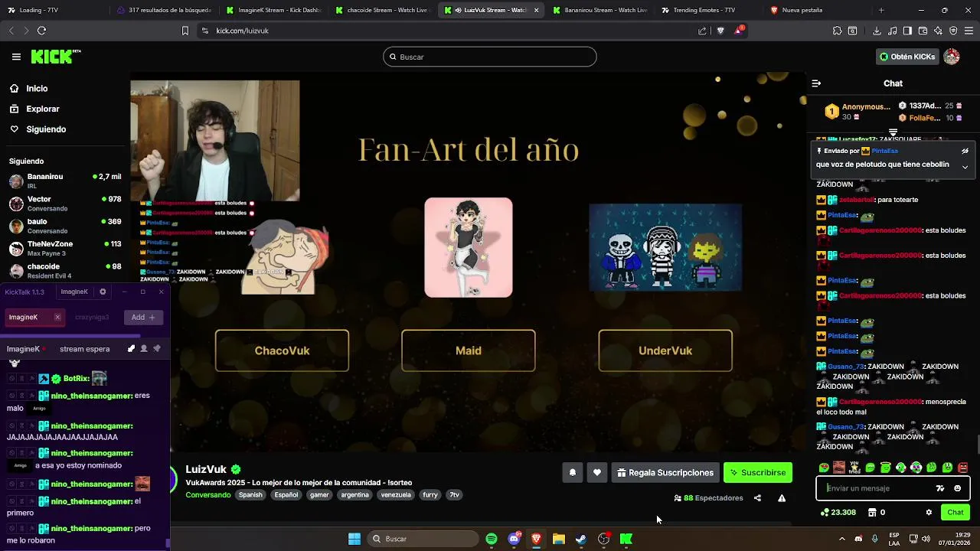Viewport: 980px width, 551px height.
Task: Click Regala Suscripciones button
Action: 665,473
